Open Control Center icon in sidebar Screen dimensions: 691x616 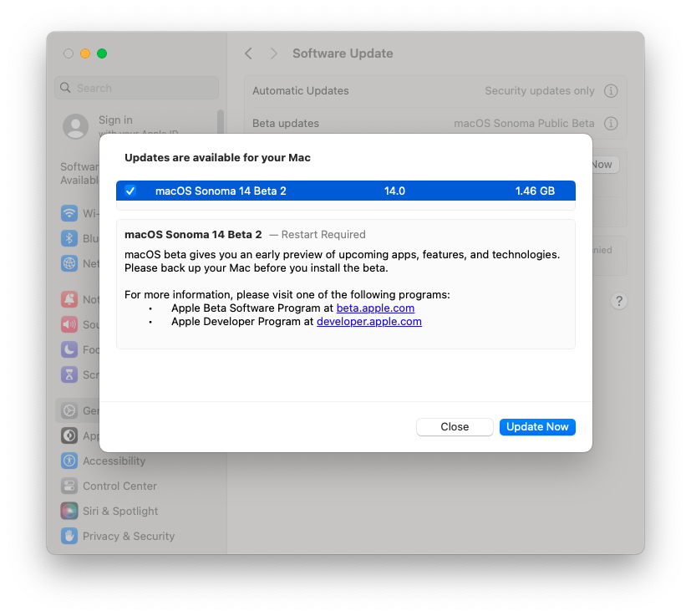(x=69, y=486)
